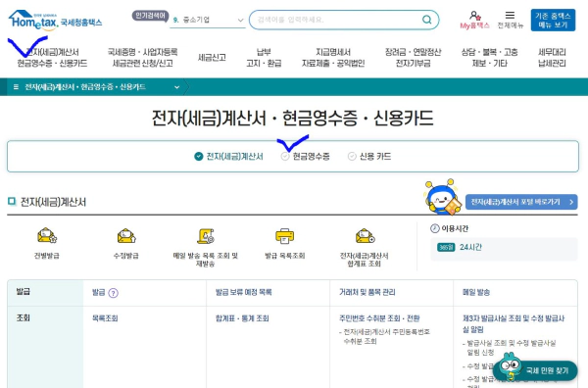Open 세무대리 납세관리 menu

(552, 58)
